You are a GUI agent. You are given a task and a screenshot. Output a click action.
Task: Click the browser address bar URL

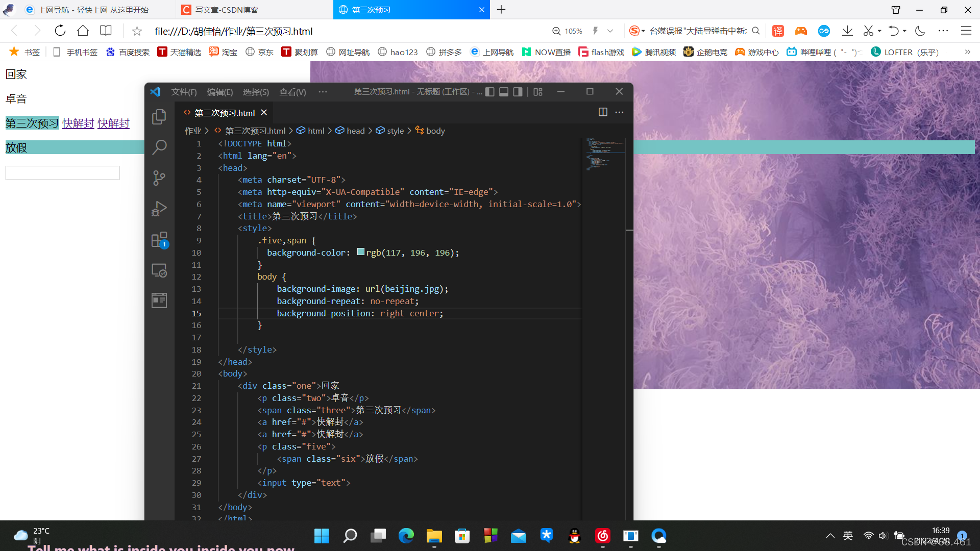tap(234, 31)
